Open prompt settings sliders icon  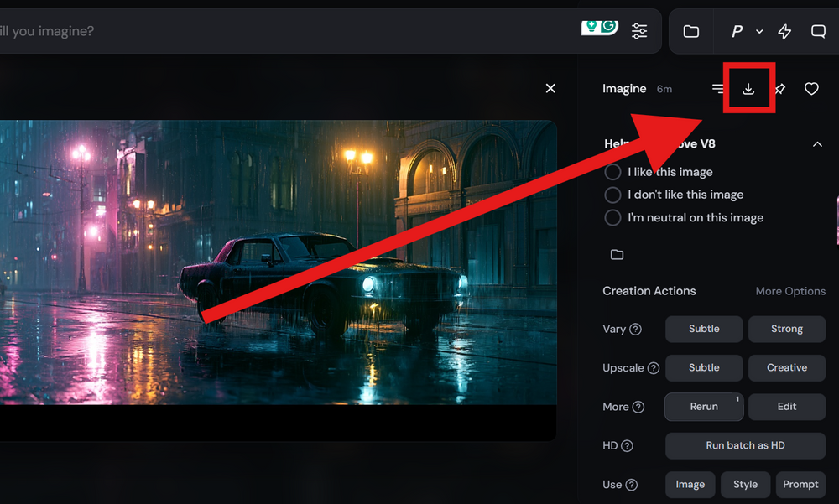tap(638, 31)
